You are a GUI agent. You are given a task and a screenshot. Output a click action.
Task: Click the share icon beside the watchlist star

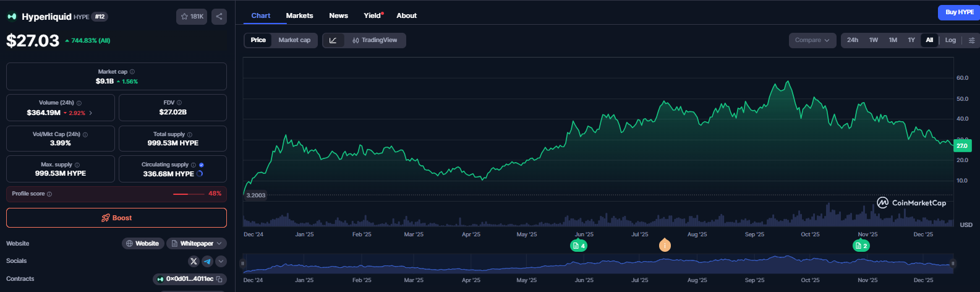219,17
